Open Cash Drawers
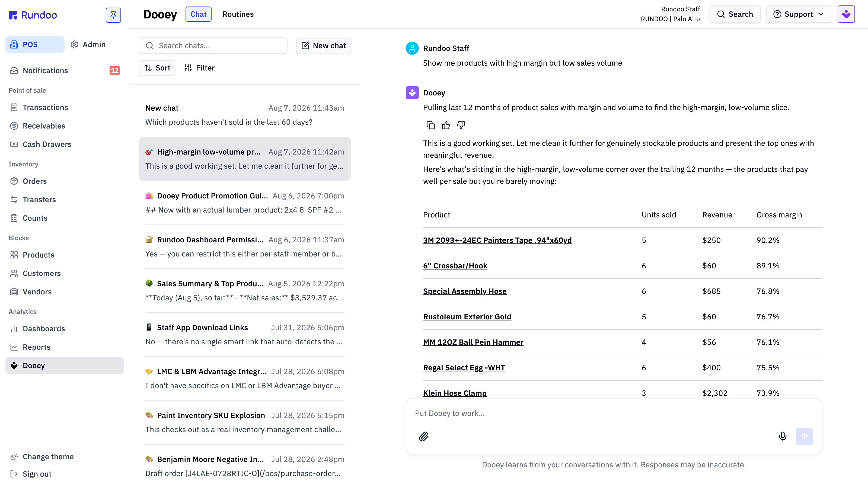 tap(65, 144)
